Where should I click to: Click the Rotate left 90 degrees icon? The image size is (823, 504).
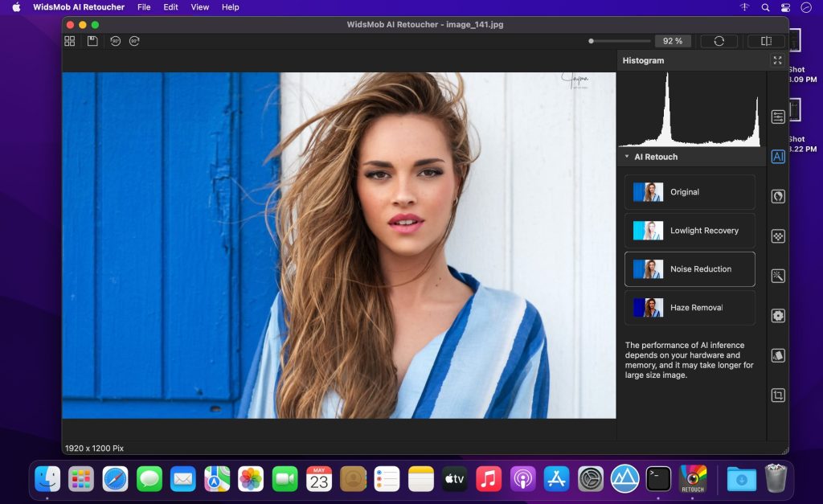[115, 40]
